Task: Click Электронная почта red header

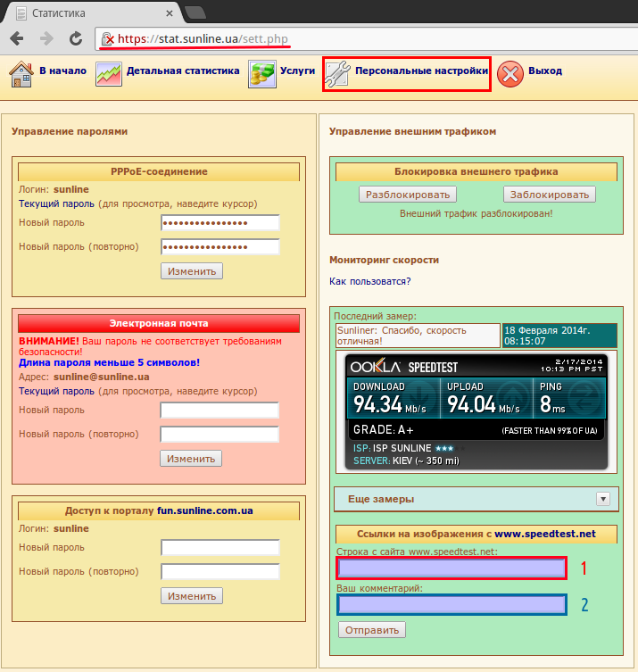Action: tap(159, 324)
